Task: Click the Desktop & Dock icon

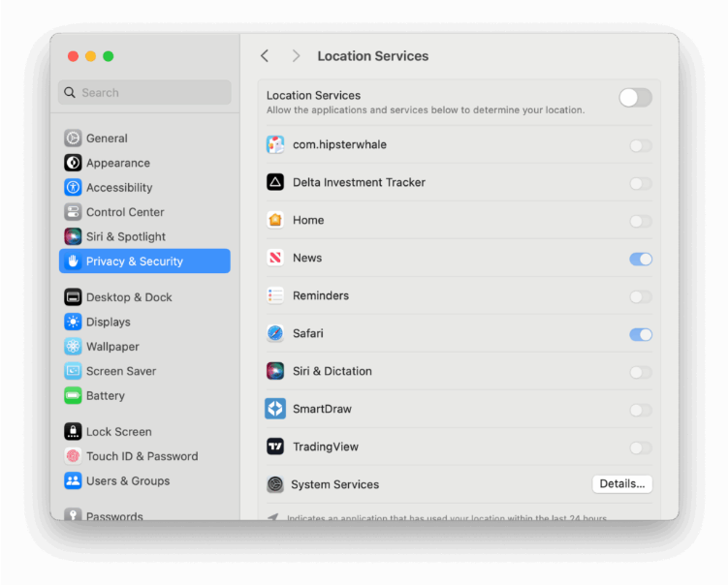Action: tap(73, 297)
